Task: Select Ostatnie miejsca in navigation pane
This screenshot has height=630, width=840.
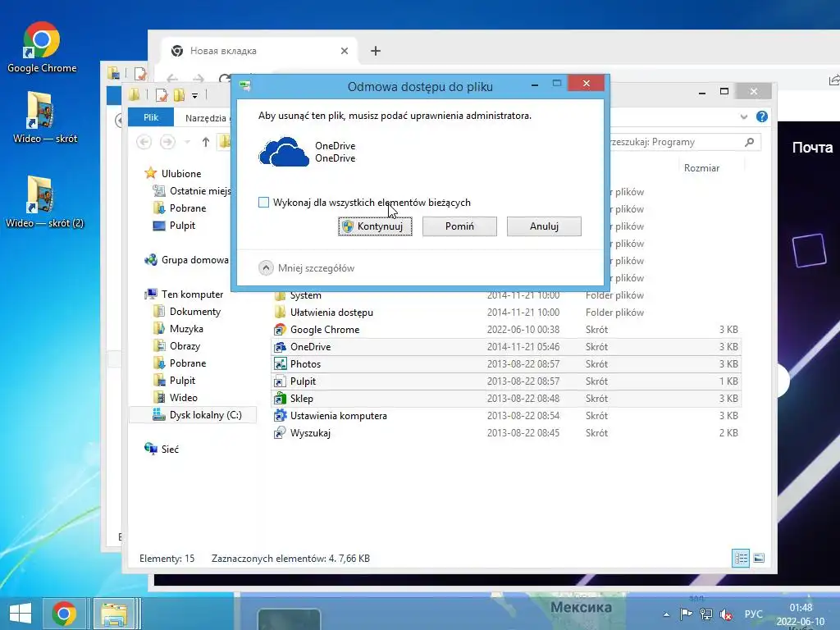Action: click(x=192, y=190)
